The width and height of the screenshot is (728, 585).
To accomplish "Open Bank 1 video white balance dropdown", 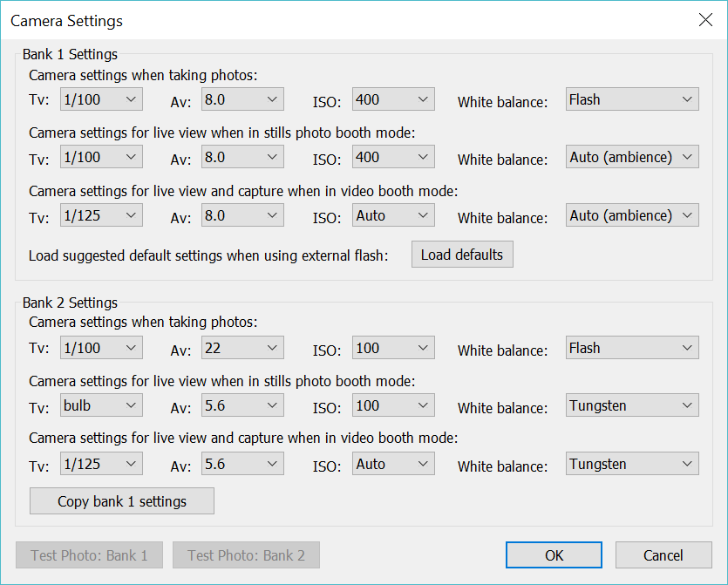I will click(x=631, y=214).
